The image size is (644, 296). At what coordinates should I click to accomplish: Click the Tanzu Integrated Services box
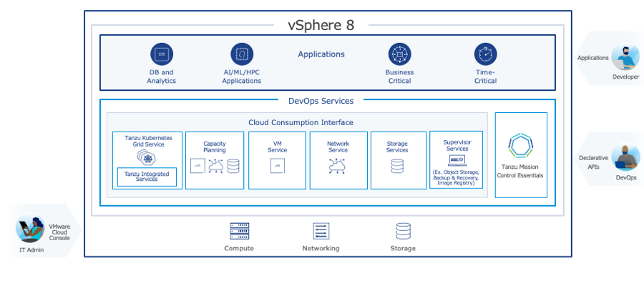pos(147,177)
